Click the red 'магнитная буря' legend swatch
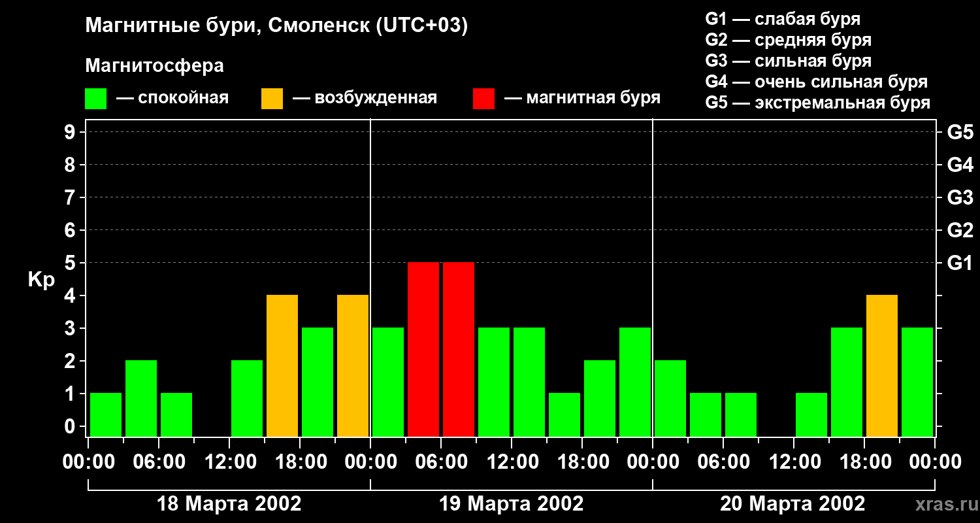 [483, 99]
